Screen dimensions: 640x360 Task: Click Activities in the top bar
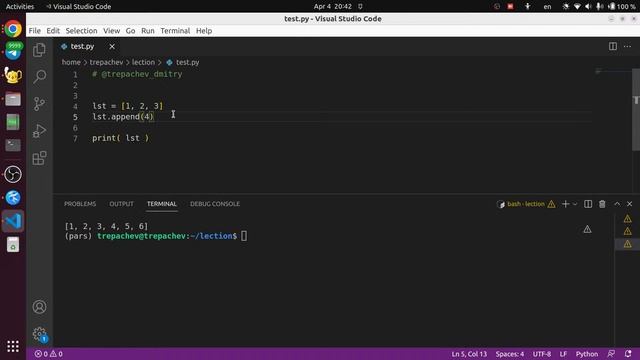click(20, 7)
